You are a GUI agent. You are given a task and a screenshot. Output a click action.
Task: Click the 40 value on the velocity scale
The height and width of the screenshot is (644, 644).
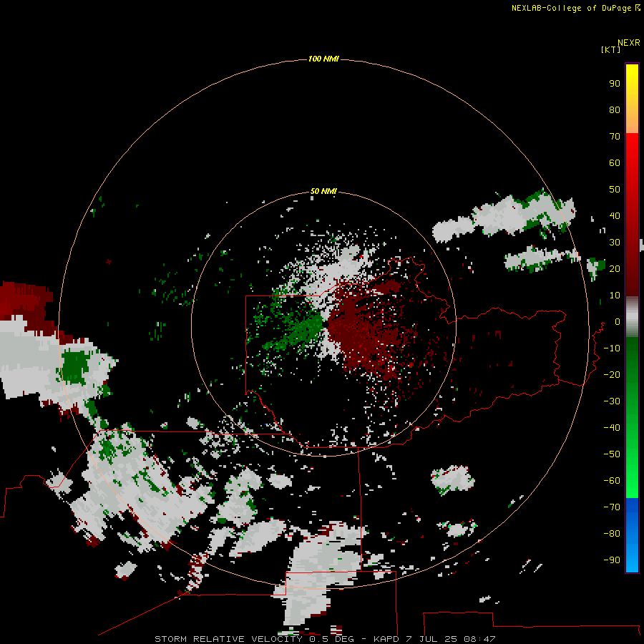point(615,215)
